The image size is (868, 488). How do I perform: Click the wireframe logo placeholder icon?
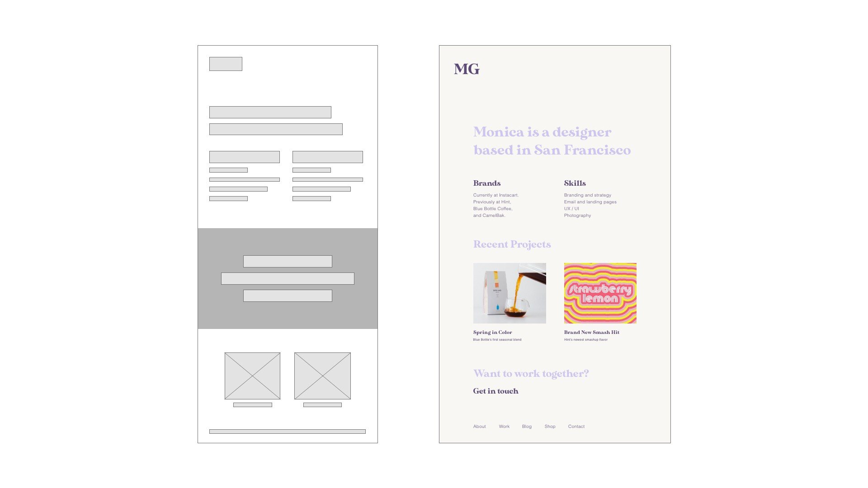coord(225,63)
